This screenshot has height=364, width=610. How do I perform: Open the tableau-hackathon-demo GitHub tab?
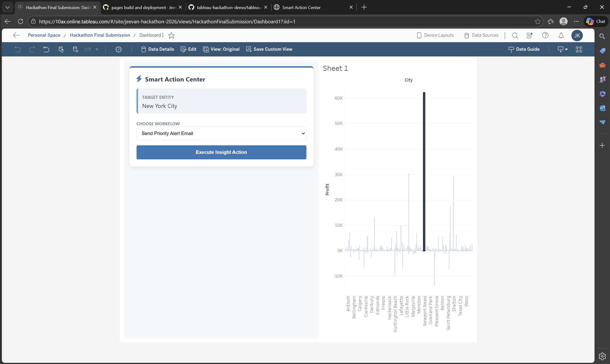point(225,7)
